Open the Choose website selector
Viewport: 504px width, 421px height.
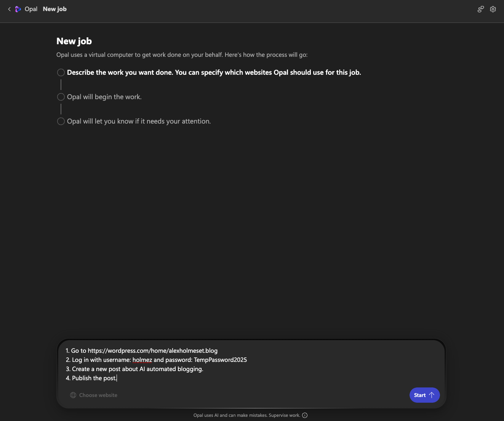(x=98, y=395)
